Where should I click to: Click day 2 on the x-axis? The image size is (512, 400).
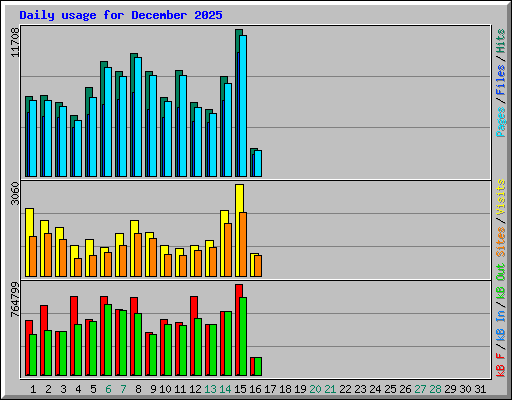(48, 389)
